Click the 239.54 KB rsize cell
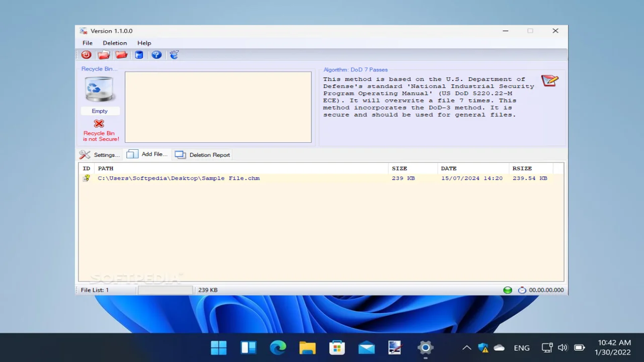This screenshot has width=644, height=362. (530, 178)
